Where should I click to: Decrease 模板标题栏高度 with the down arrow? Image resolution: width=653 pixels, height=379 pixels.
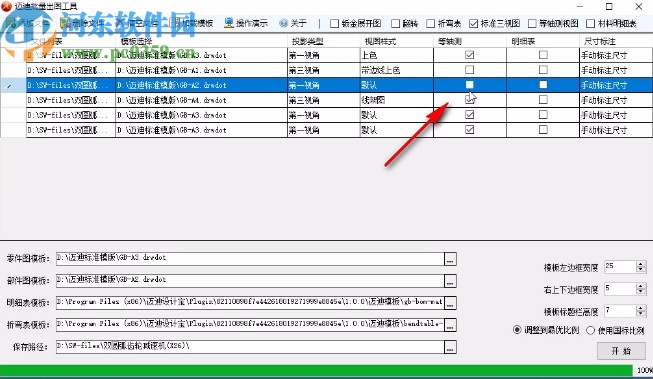[641, 314]
